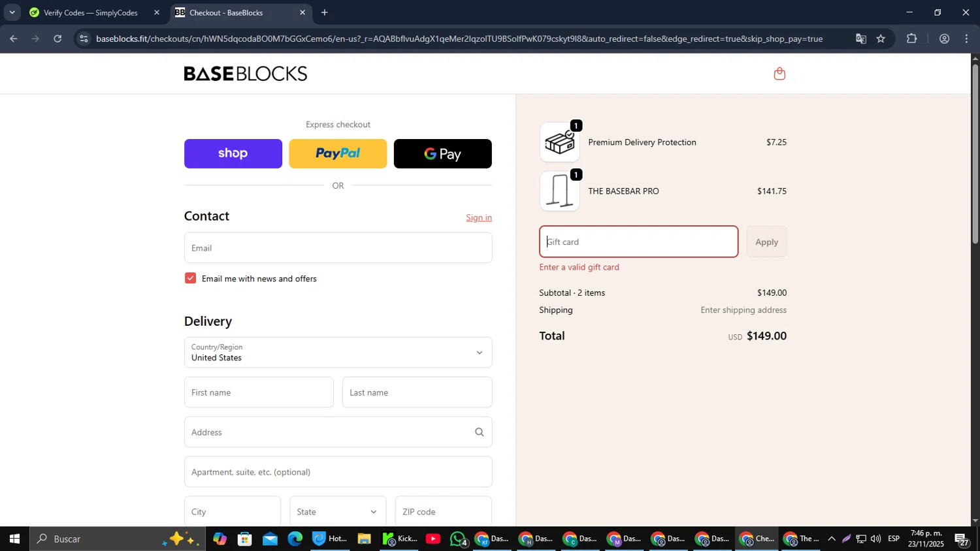Open the Hot... taskbar app
Screen dimensions: 980x551
[x=330, y=539]
